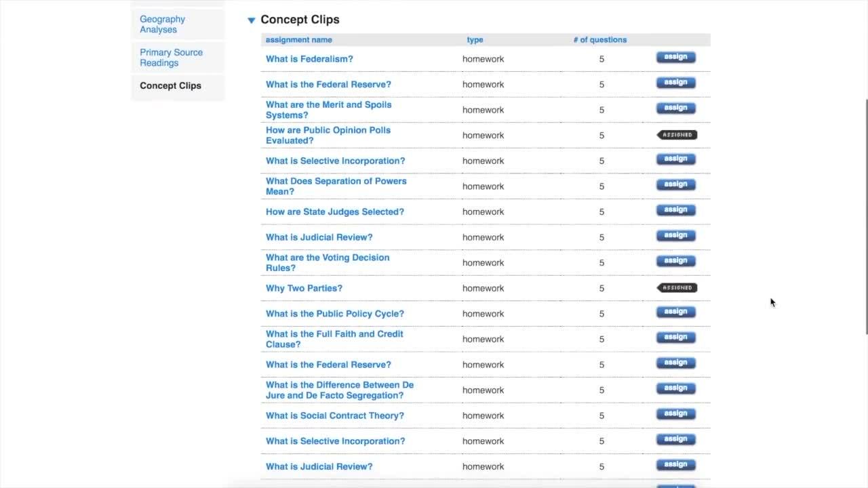This screenshot has width=868, height=488.
Task: Sort by type column header
Action: click(475, 40)
